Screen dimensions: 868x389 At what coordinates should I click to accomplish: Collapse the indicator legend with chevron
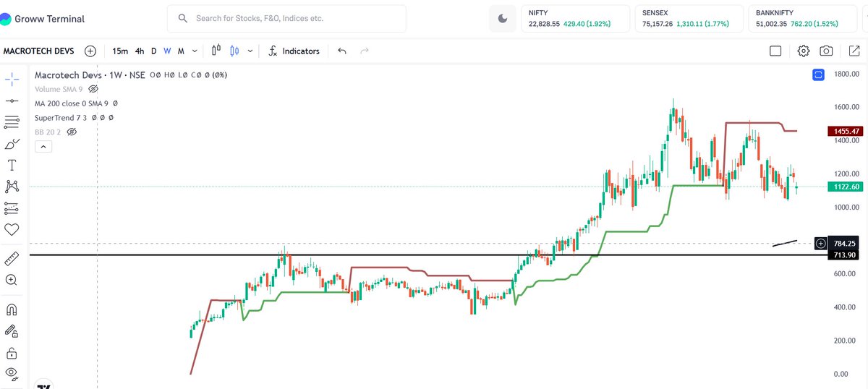(42, 147)
